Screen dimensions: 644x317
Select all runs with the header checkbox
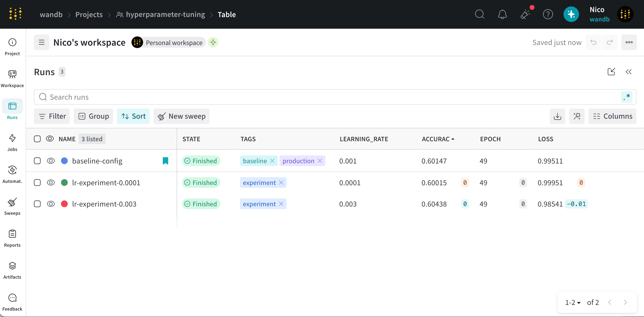point(37,139)
